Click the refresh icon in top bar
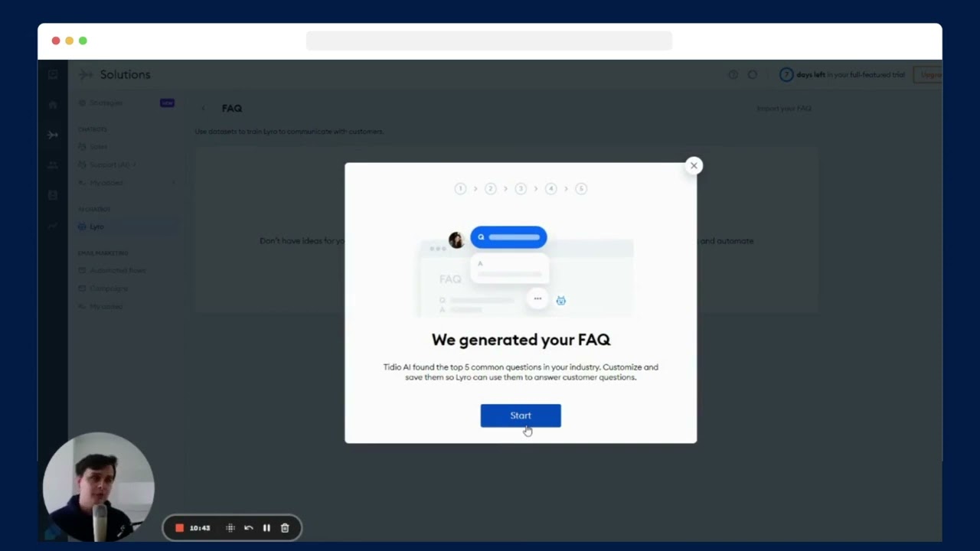 (x=753, y=75)
